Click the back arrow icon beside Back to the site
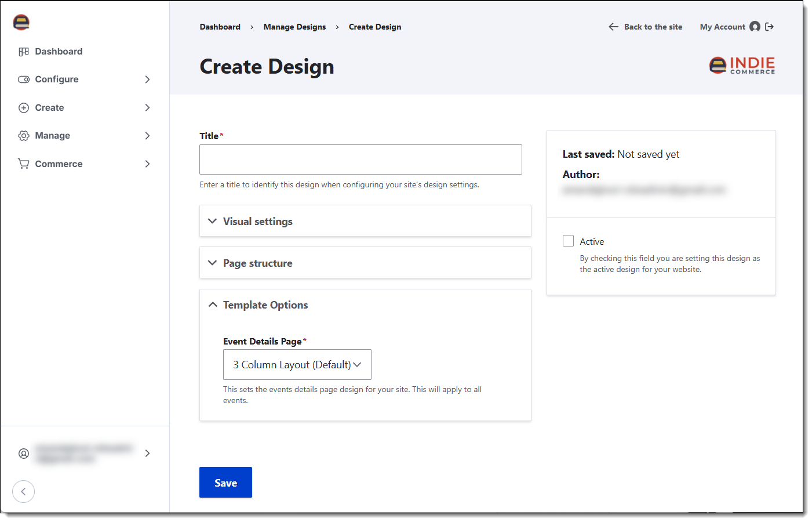Image resolution: width=812 pixels, height=522 pixels. click(613, 27)
